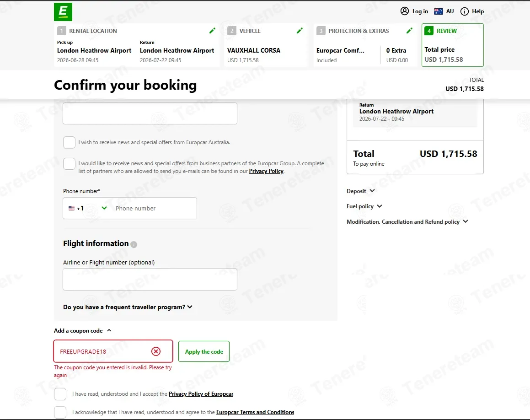Screen dimensions: 530x420
Task: Click the empty text field above the offers checkboxes
Action: pos(150,113)
